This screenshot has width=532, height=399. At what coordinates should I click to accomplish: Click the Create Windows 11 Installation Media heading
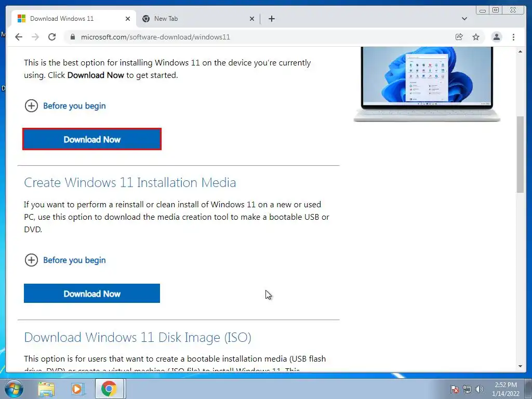[130, 182]
